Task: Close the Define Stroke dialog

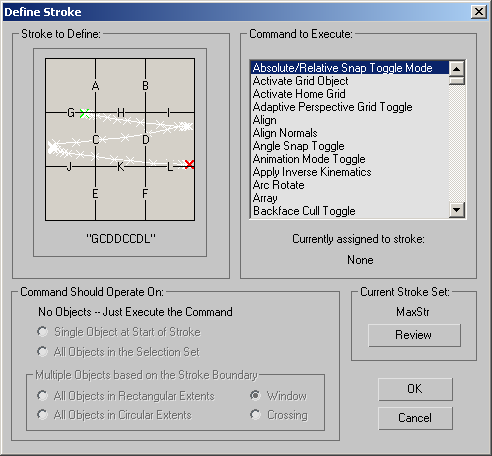Action: pyautogui.click(x=479, y=12)
